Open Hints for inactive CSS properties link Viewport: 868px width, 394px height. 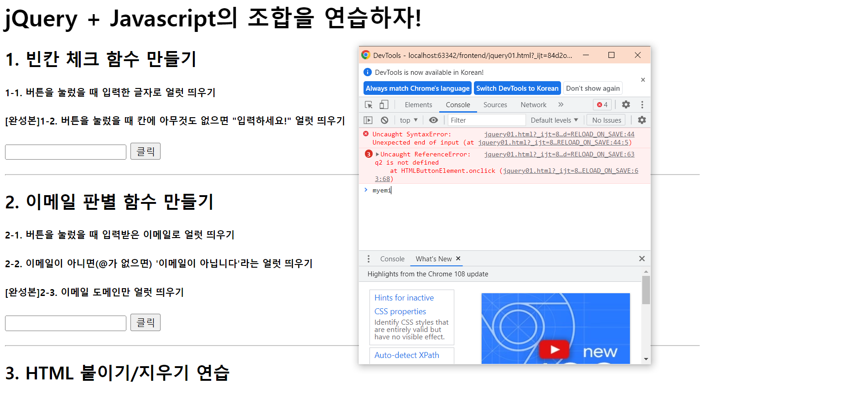coord(404,305)
